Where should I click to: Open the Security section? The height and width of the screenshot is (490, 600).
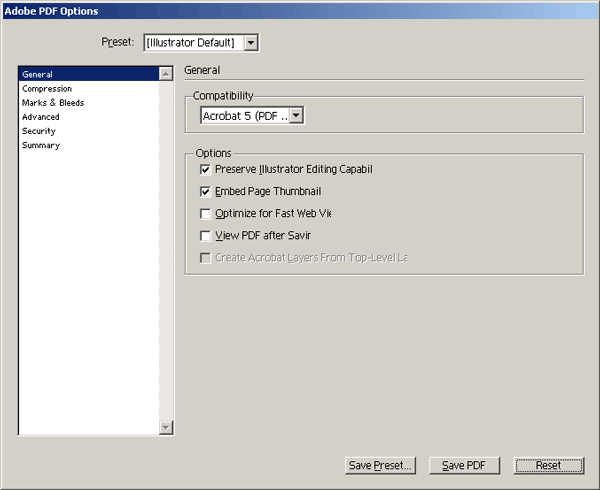pyautogui.click(x=89, y=131)
